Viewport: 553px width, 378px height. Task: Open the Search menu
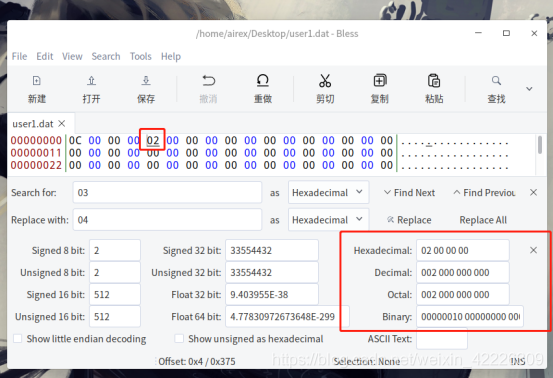click(106, 56)
